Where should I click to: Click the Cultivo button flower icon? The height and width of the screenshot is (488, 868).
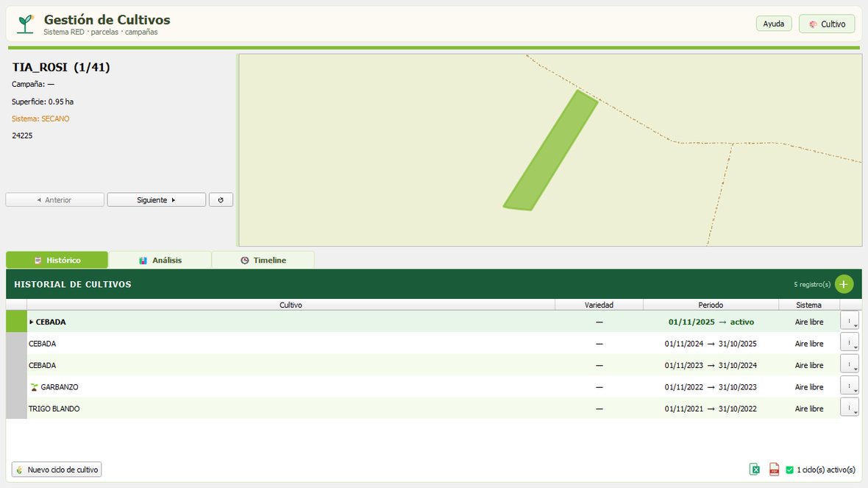point(813,24)
